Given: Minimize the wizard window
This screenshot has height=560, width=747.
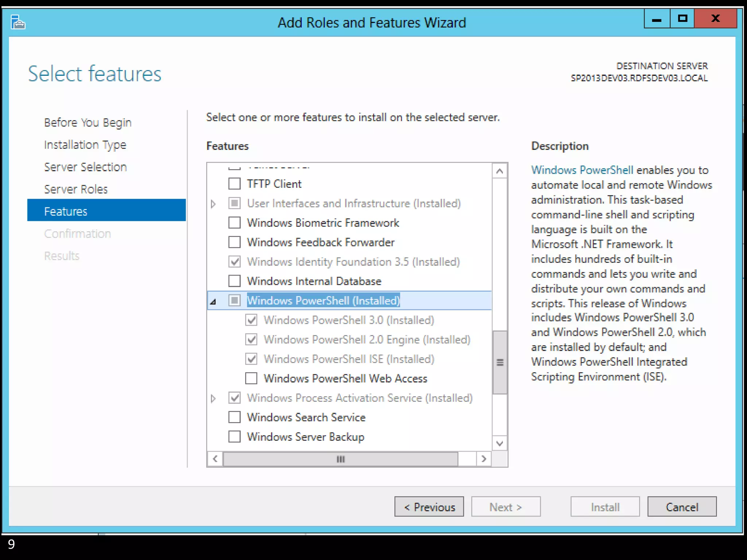Looking at the screenshot, I should [x=657, y=19].
